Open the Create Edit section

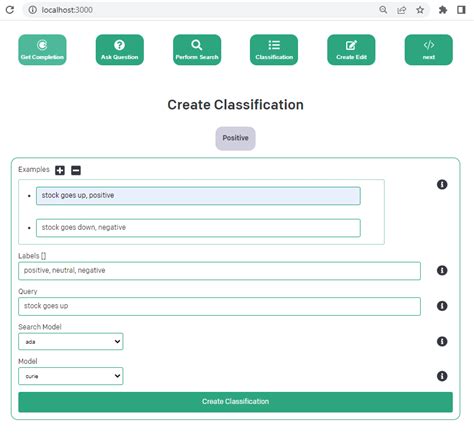(x=351, y=50)
